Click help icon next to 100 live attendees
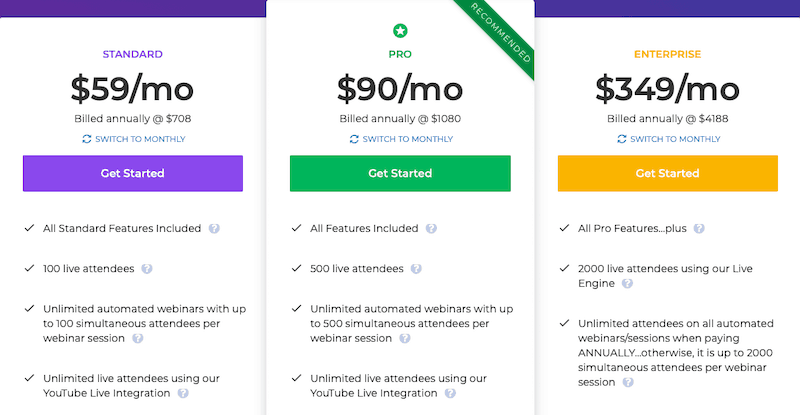The width and height of the screenshot is (800, 415). [x=147, y=269]
